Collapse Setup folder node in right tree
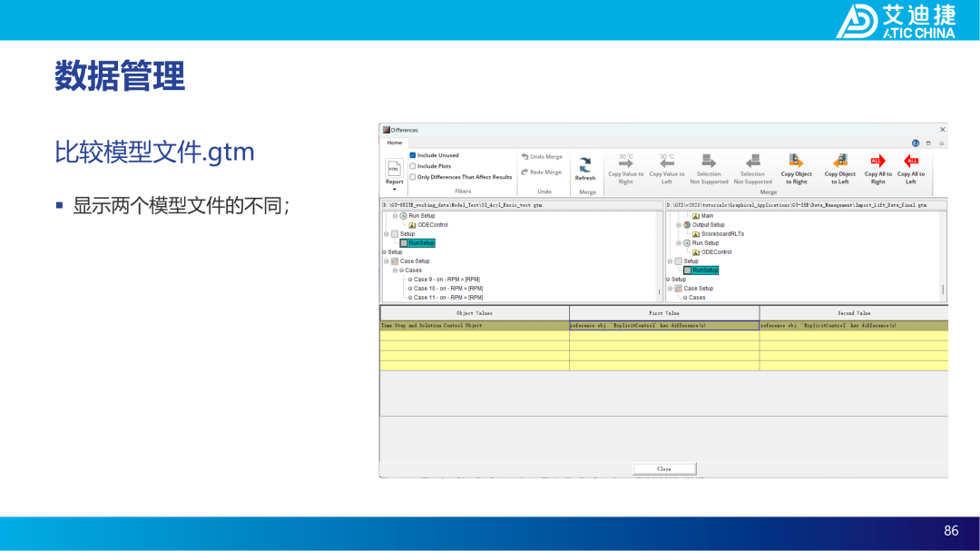 pyautogui.click(x=670, y=261)
